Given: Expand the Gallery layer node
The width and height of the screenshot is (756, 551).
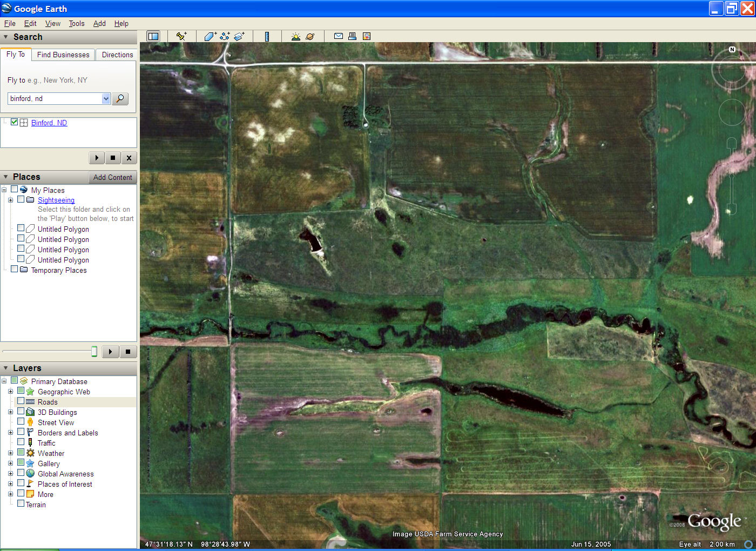Looking at the screenshot, I should point(10,463).
